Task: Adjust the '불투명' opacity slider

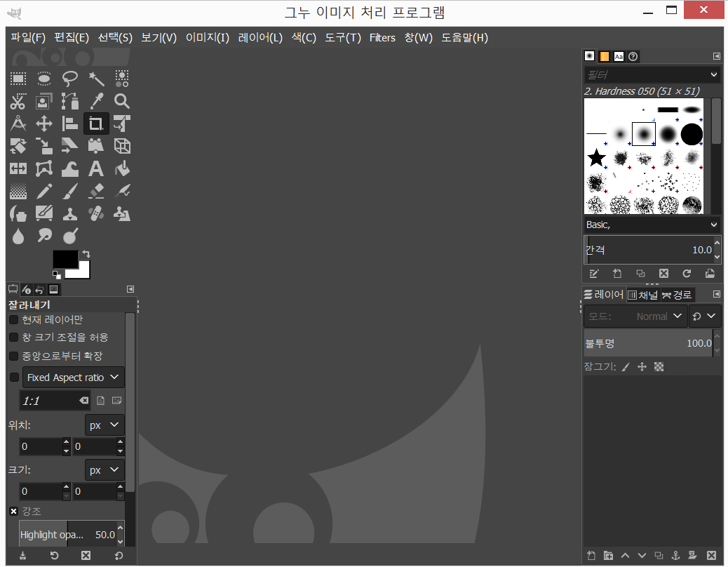Action: coord(648,342)
